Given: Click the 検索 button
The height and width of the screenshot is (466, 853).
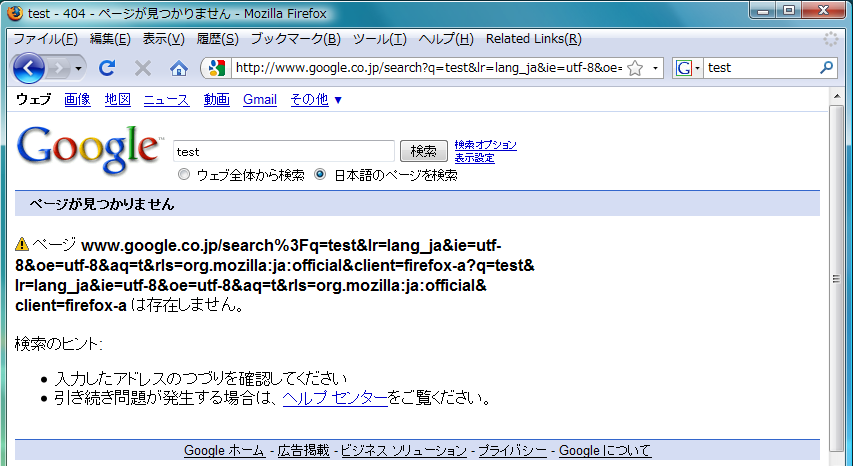Looking at the screenshot, I should point(424,151).
